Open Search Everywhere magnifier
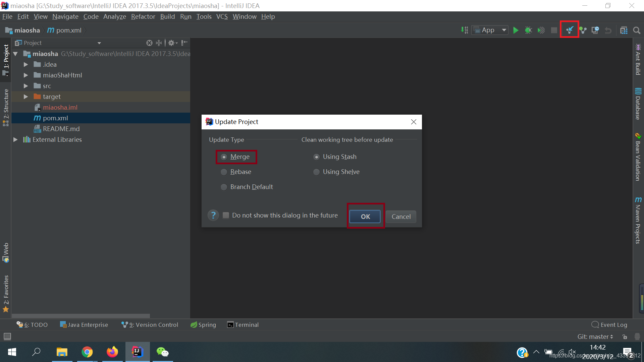 pos(637,30)
